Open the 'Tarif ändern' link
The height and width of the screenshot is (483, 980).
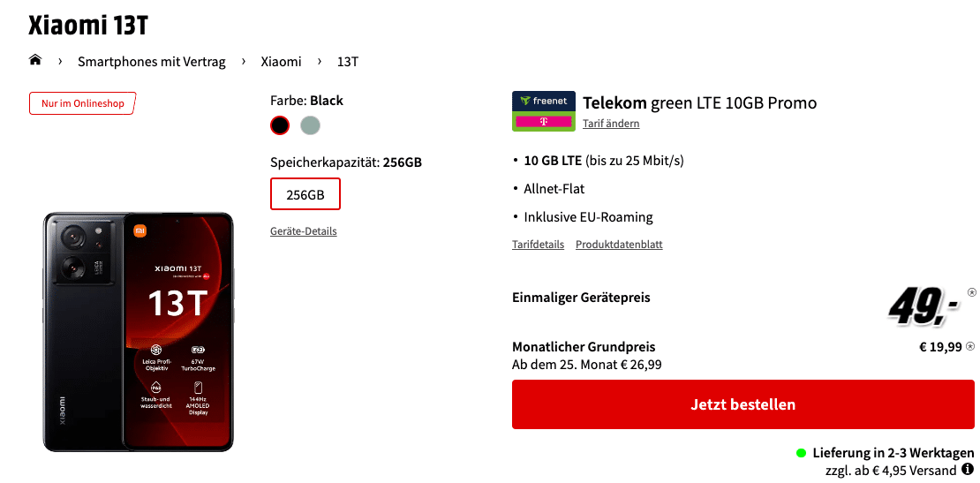tap(611, 124)
